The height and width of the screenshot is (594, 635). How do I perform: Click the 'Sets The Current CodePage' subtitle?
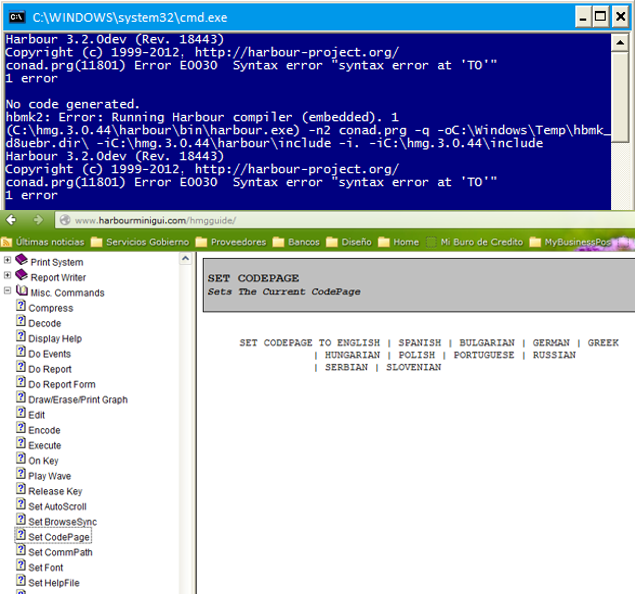284,292
